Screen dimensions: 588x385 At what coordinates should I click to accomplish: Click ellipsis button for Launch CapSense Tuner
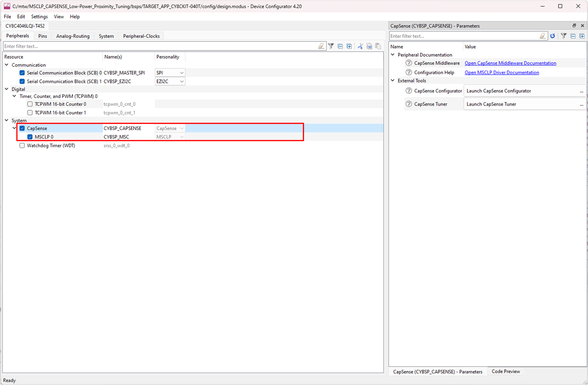tap(581, 104)
